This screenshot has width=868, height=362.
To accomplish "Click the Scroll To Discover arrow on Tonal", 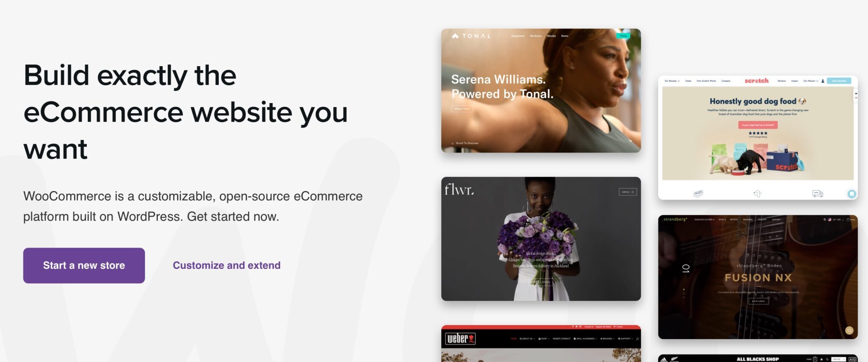I will 453,143.
